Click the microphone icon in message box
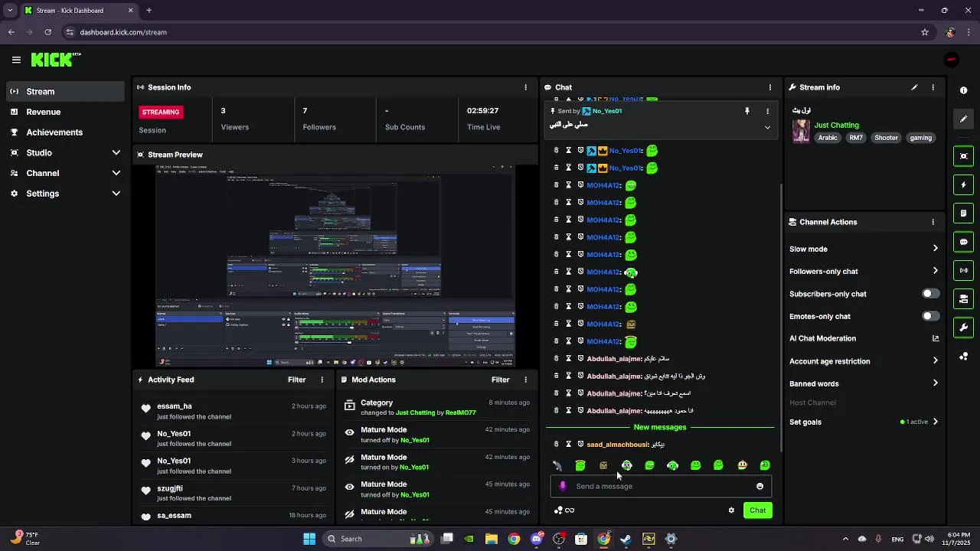 tap(563, 486)
